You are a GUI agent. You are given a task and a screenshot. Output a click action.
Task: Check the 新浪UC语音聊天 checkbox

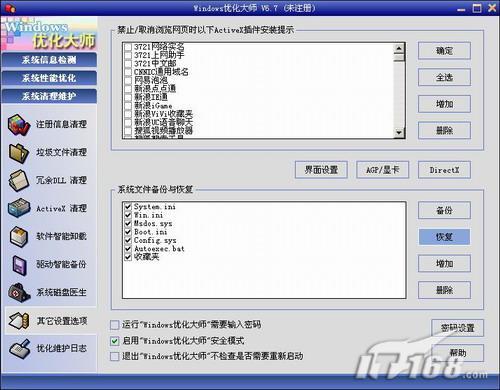coord(128,122)
